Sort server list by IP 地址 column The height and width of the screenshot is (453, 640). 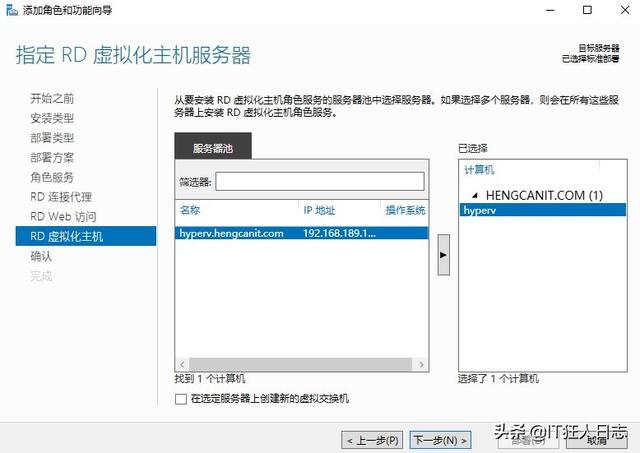pos(338,210)
